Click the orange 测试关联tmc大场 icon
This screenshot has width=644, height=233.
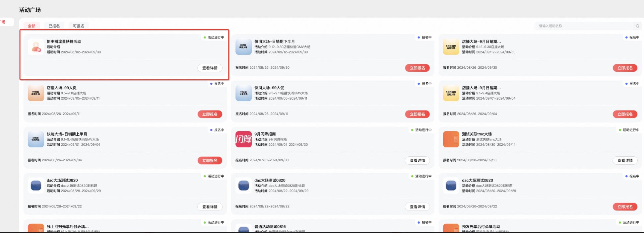point(451,139)
